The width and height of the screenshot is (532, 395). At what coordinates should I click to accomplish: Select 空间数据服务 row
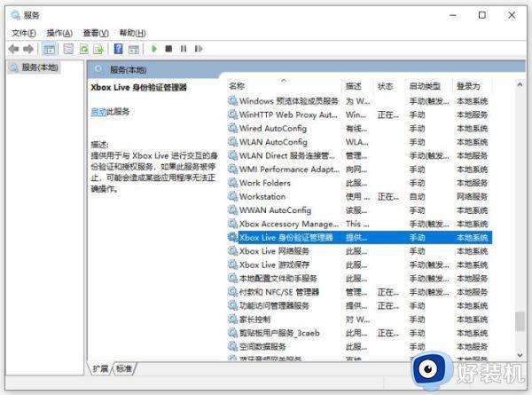coord(360,346)
